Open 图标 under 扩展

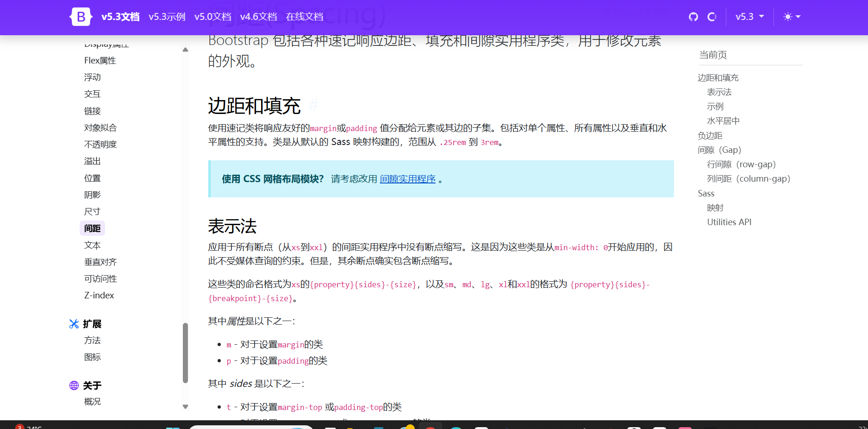(x=93, y=357)
